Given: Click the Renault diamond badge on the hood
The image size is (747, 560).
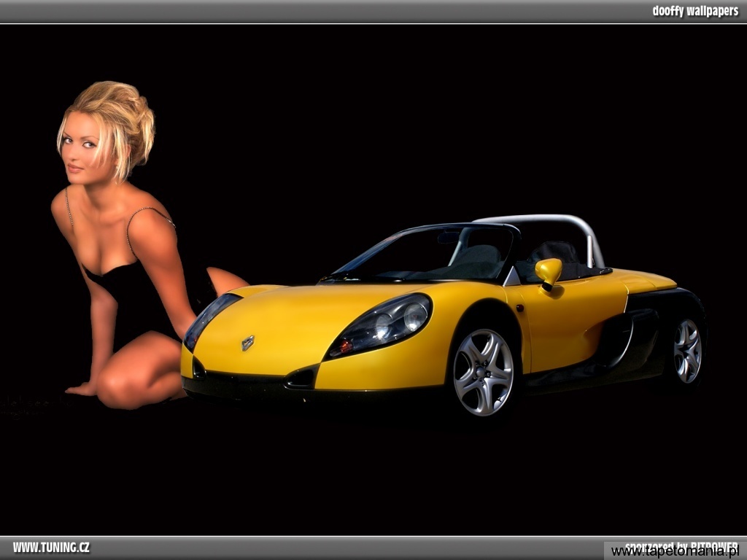Looking at the screenshot, I should tap(248, 343).
